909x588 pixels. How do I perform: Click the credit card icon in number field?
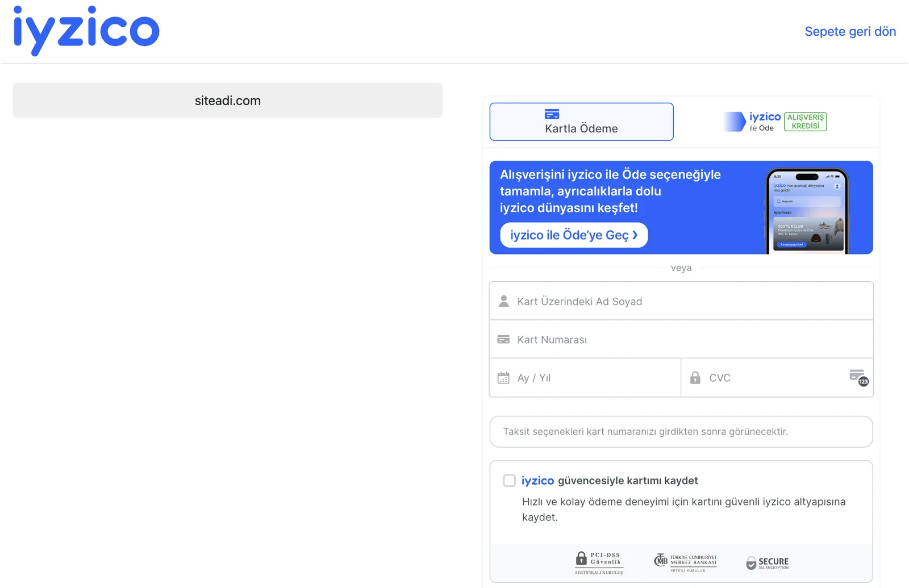503,339
